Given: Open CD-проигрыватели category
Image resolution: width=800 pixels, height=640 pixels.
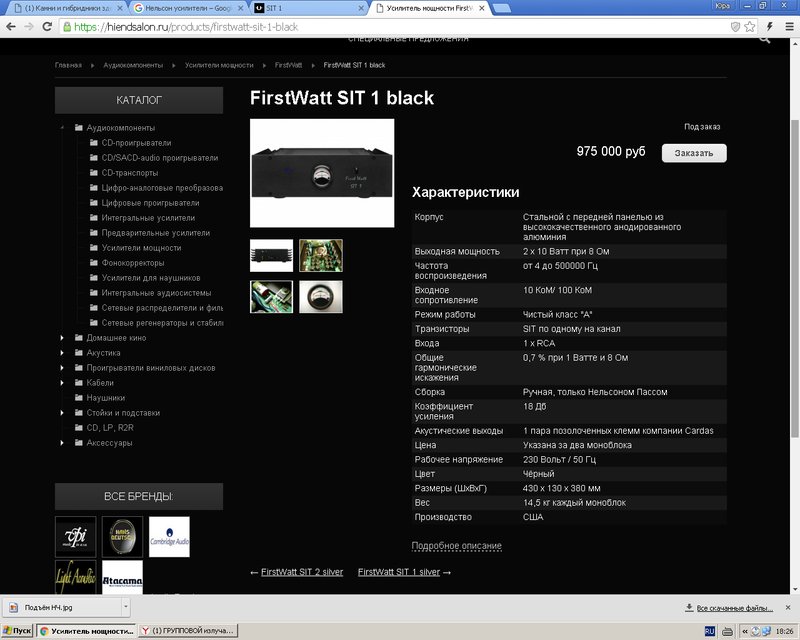Looking at the screenshot, I should pos(136,143).
